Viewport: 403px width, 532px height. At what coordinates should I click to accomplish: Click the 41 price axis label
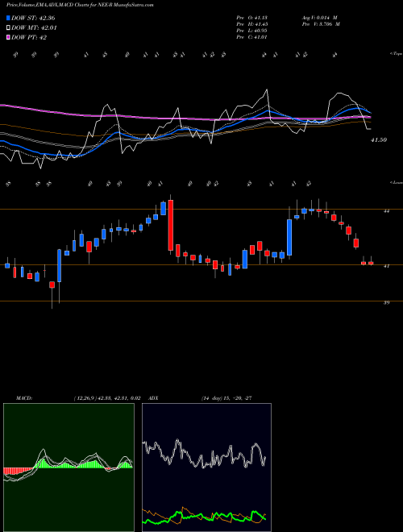pyautogui.click(x=386, y=266)
